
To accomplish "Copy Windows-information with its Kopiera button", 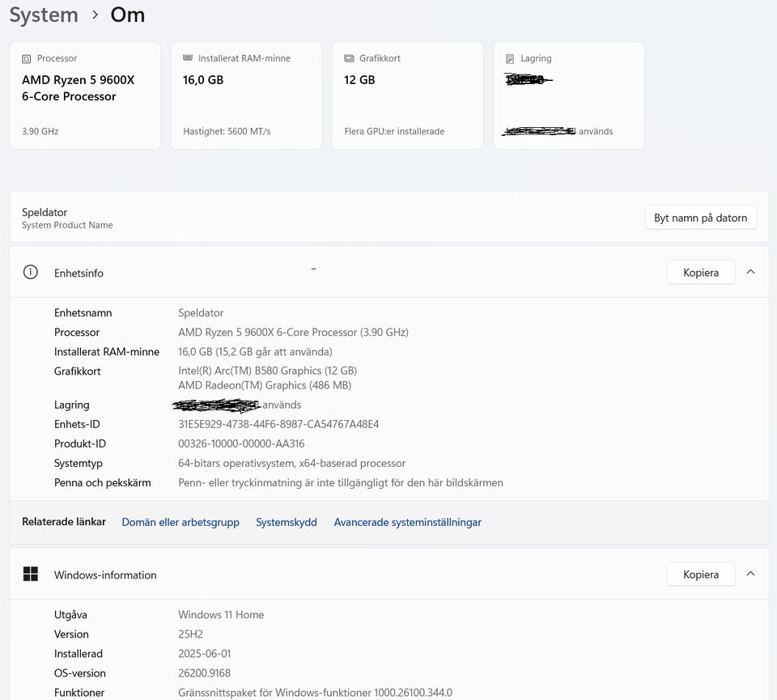I will click(701, 575).
